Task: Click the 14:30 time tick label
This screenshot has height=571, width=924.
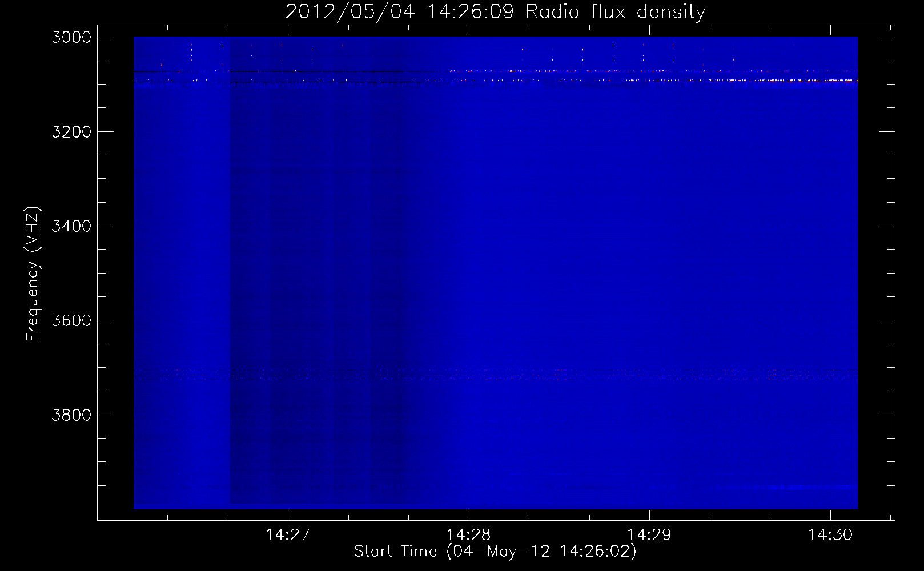Action: [x=830, y=534]
